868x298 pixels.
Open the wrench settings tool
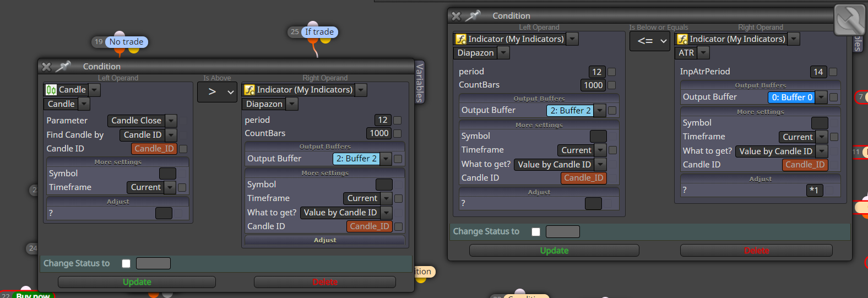pyautogui.click(x=850, y=20)
